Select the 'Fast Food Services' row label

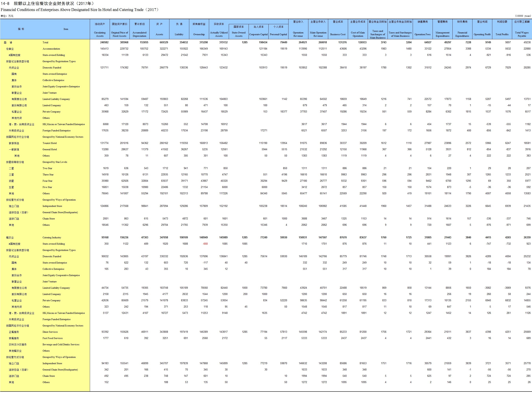tap(52, 338)
